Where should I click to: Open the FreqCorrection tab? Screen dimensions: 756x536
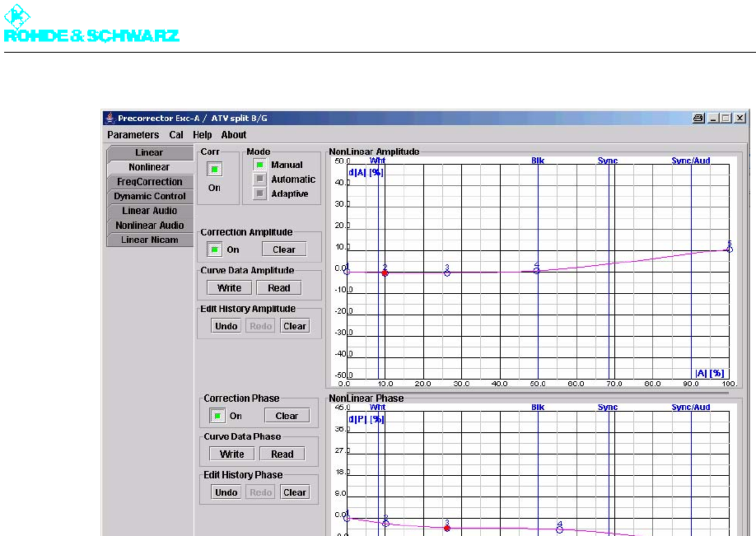click(x=149, y=182)
